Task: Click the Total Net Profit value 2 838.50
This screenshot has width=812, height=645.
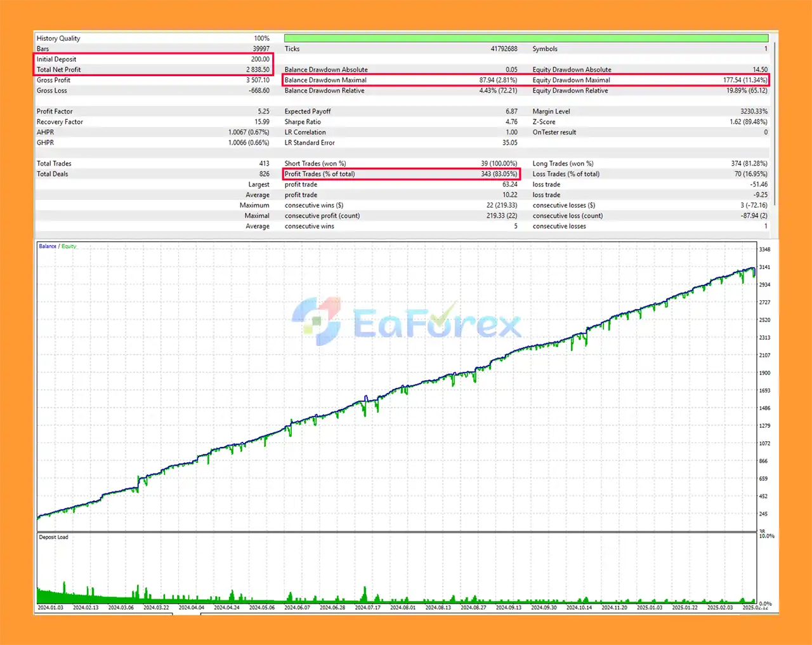Action: point(258,70)
